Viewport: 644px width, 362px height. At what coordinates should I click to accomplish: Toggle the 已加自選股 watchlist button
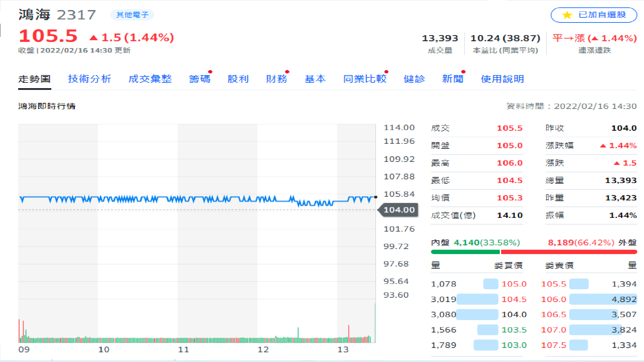(x=594, y=15)
